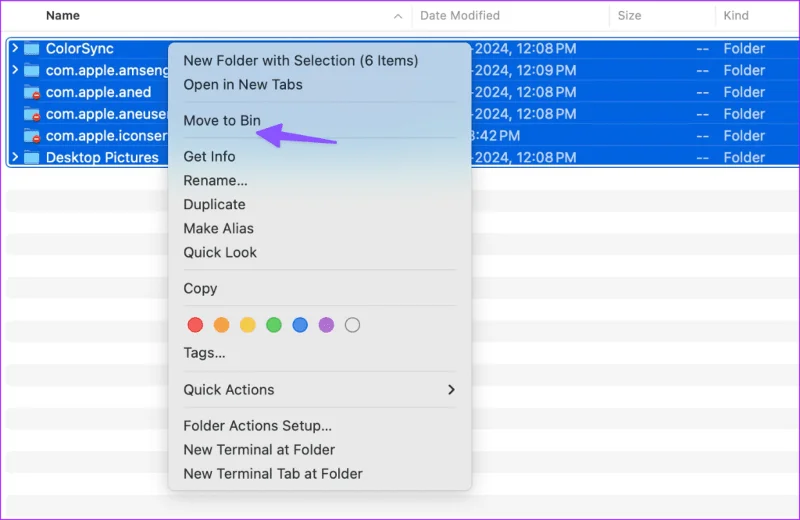This screenshot has height=520, width=800.
Task: Expand the ColorSync folder disclosure arrow
Action: pos(15,48)
